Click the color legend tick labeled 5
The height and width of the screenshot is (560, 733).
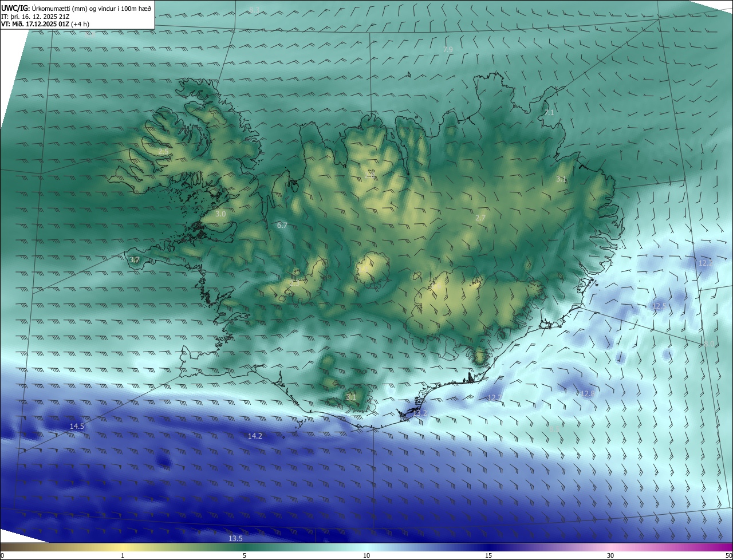(245, 555)
